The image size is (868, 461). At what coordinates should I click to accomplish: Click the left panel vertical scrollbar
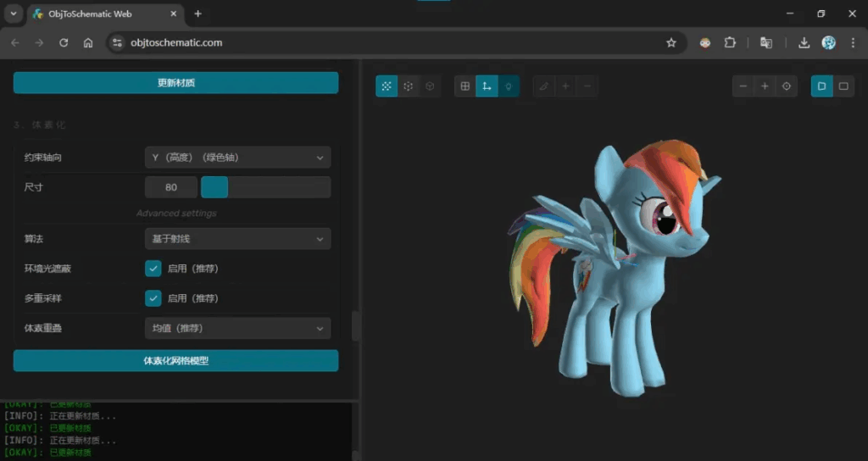pyautogui.click(x=355, y=325)
